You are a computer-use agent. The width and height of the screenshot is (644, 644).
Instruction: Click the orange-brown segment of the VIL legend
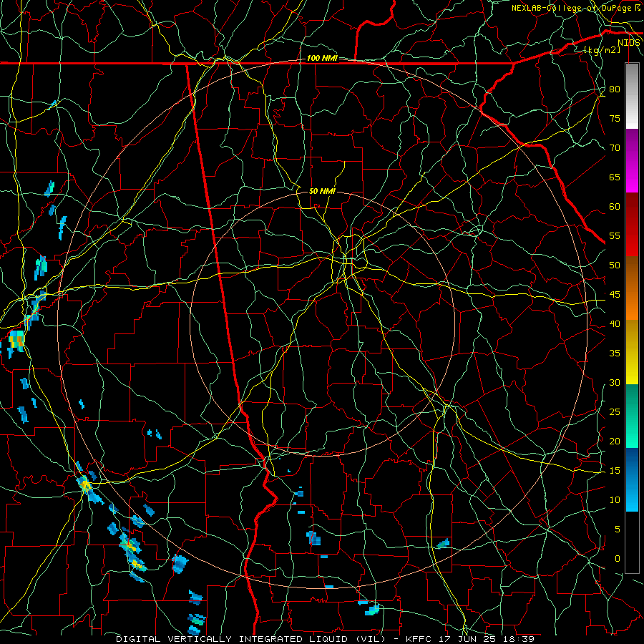632,288
